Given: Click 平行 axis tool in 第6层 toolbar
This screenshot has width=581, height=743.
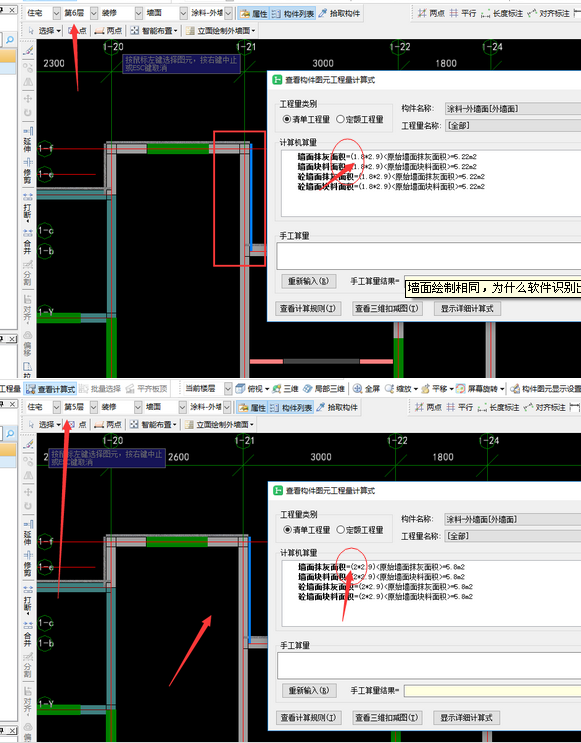Looking at the screenshot, I should (463, 14).
